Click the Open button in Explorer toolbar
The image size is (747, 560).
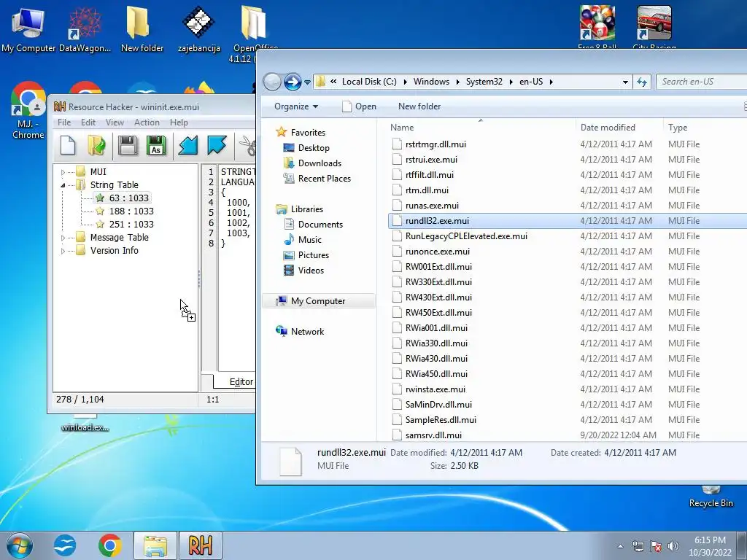[x=359, y=106]
